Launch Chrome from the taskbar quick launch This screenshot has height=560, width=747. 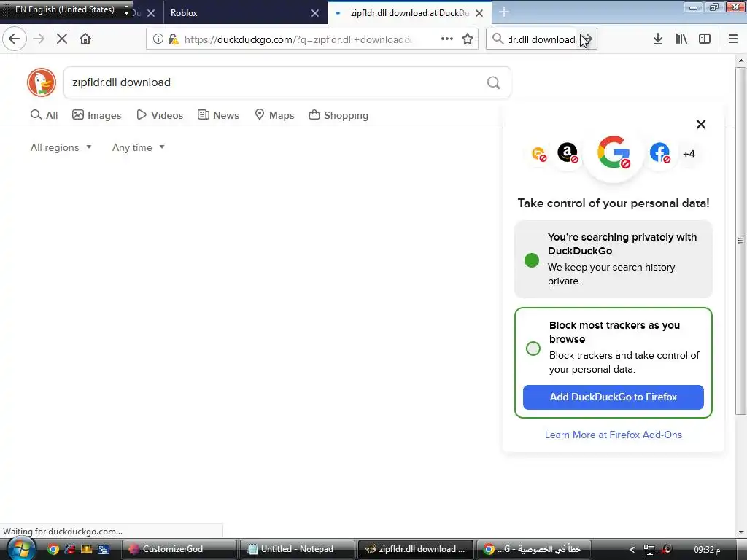point(53,549)
